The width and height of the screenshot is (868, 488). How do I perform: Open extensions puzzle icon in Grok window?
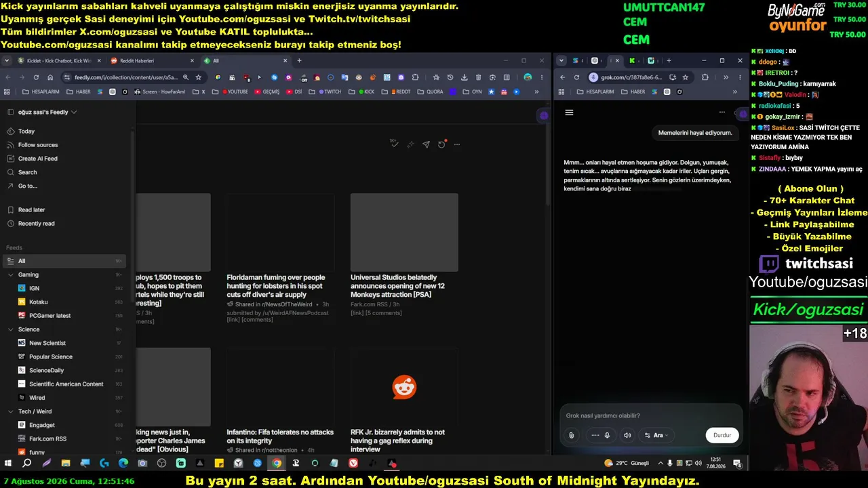(x=705, y=77)
